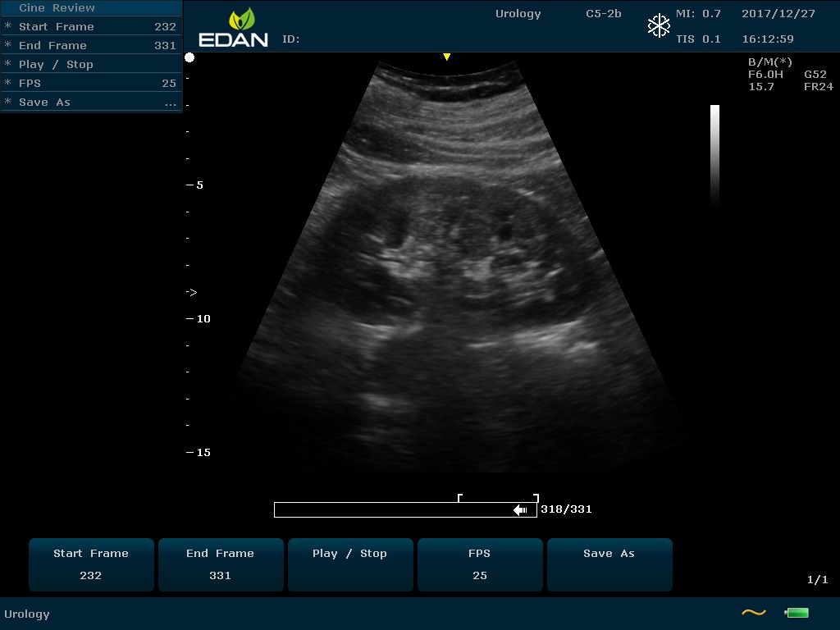Click the snowflake freeze icon
This screenshot has height=630, width=840.
(x=659, y=26)
